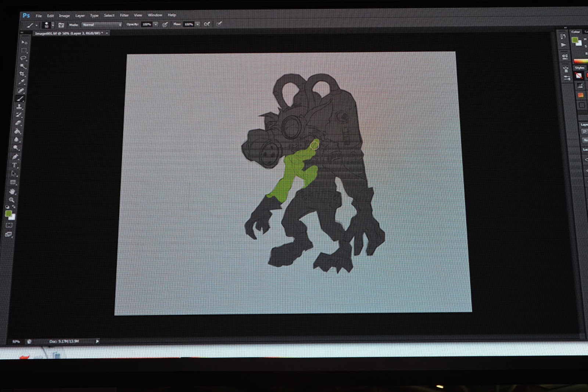Select the Move tool
Screen dimensions: 588x392
25,43
